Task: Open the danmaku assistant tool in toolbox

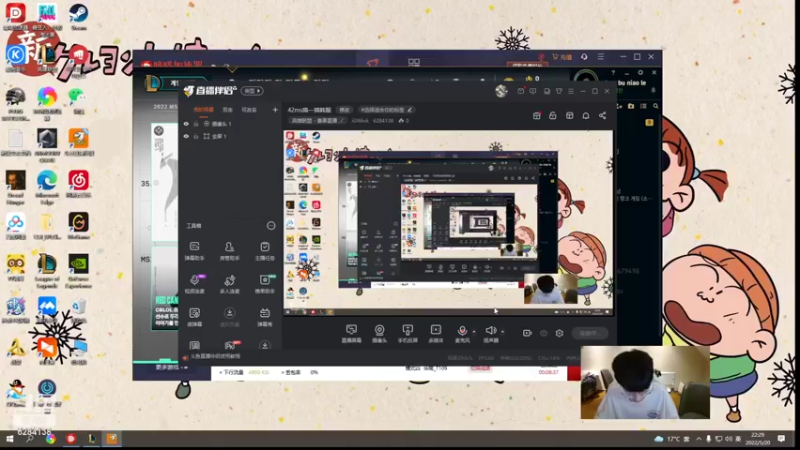Action: 194,251
